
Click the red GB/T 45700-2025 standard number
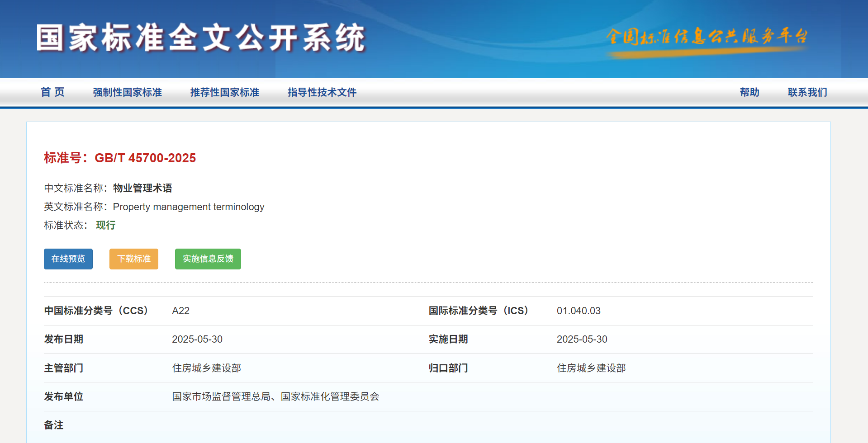tap(145, 158)
